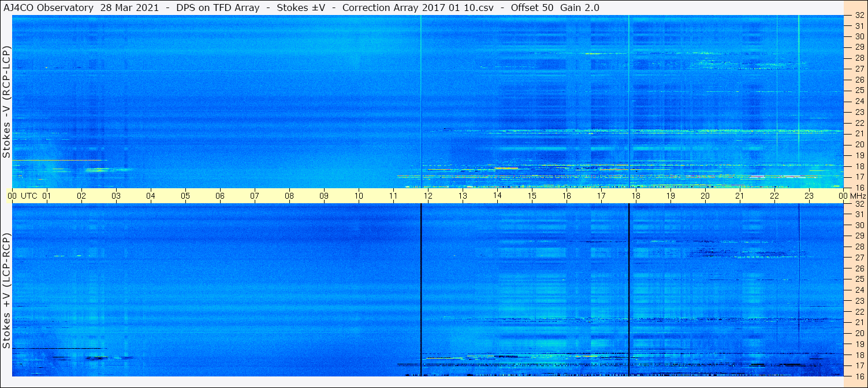
Task: Click 16 MHz label in Stokes +V panel
Action: click(859, 376)
